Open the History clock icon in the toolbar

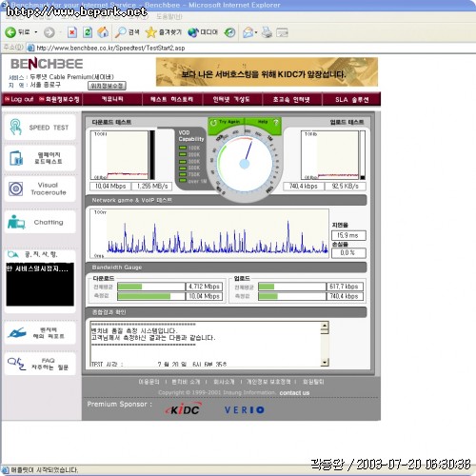229,32
